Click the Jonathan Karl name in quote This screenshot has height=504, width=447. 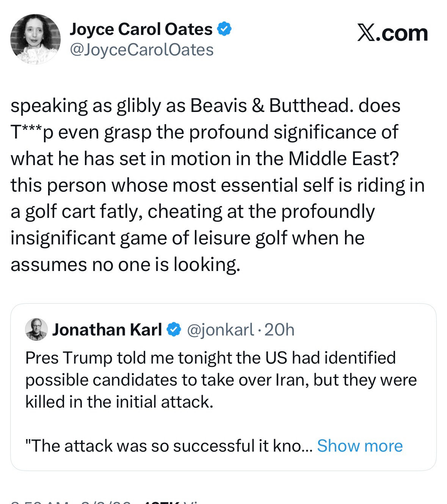(107, 329)
